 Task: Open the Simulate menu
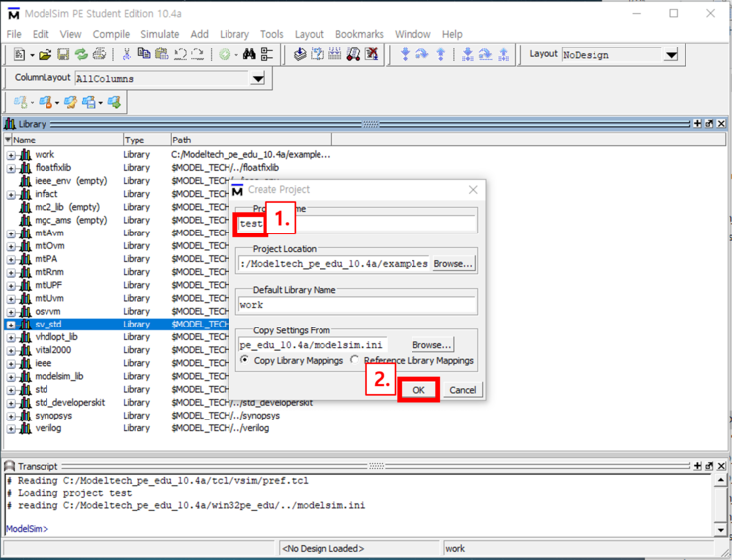point(160,34)
